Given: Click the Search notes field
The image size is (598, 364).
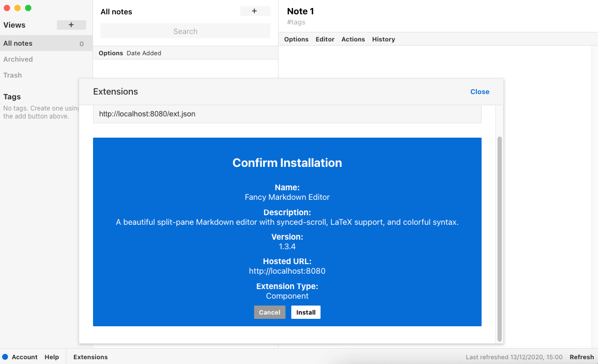Looking at the screenshot, I should pyautogui.click(x=185, y=31).
